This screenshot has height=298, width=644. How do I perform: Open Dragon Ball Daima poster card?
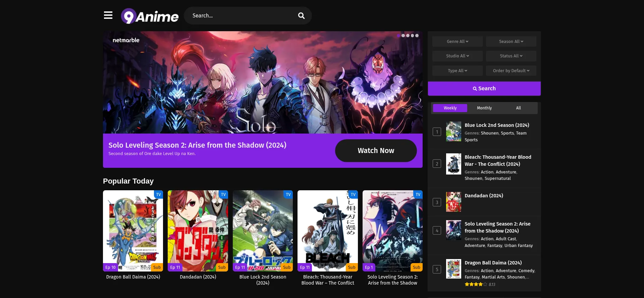coord(133,231)
